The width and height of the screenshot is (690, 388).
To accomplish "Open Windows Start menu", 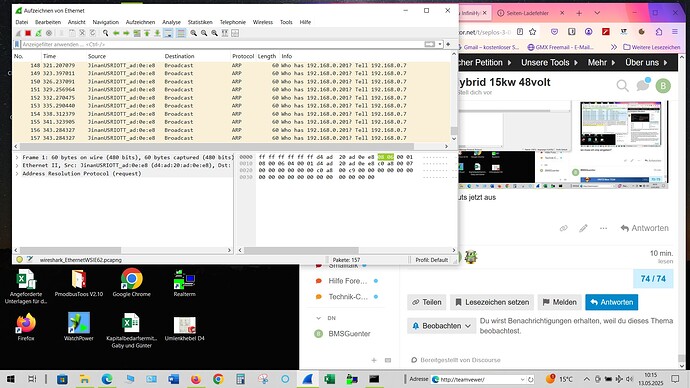I will [x=11, y=379].
